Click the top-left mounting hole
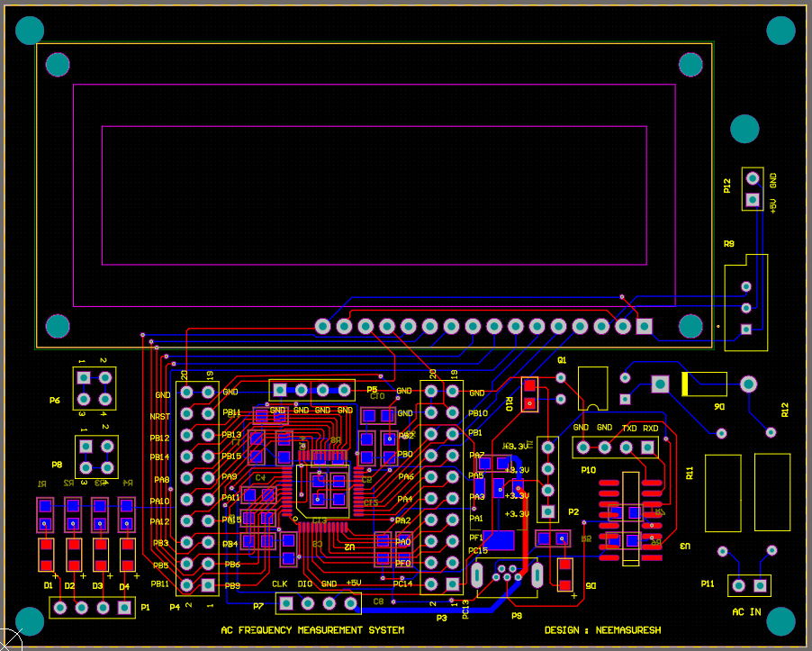 (30, 30)
